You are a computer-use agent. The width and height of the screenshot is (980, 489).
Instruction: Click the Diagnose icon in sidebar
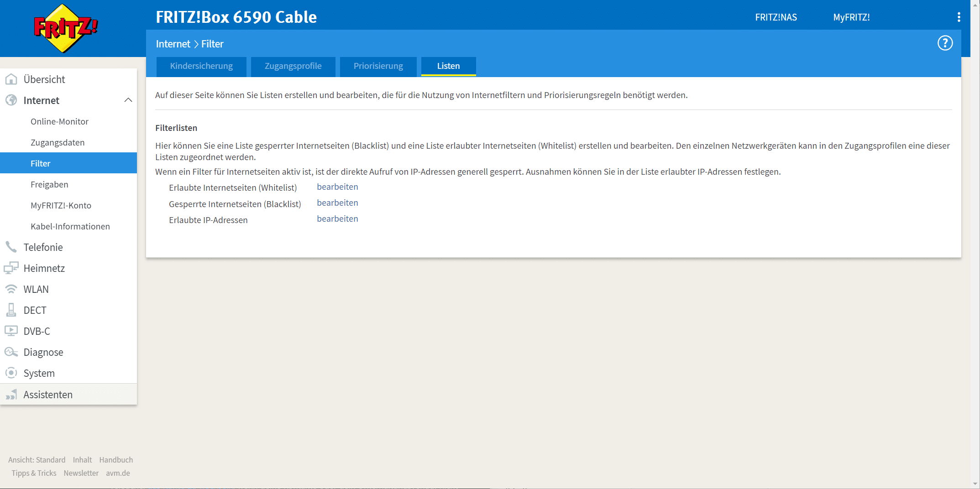pos(11,352)
